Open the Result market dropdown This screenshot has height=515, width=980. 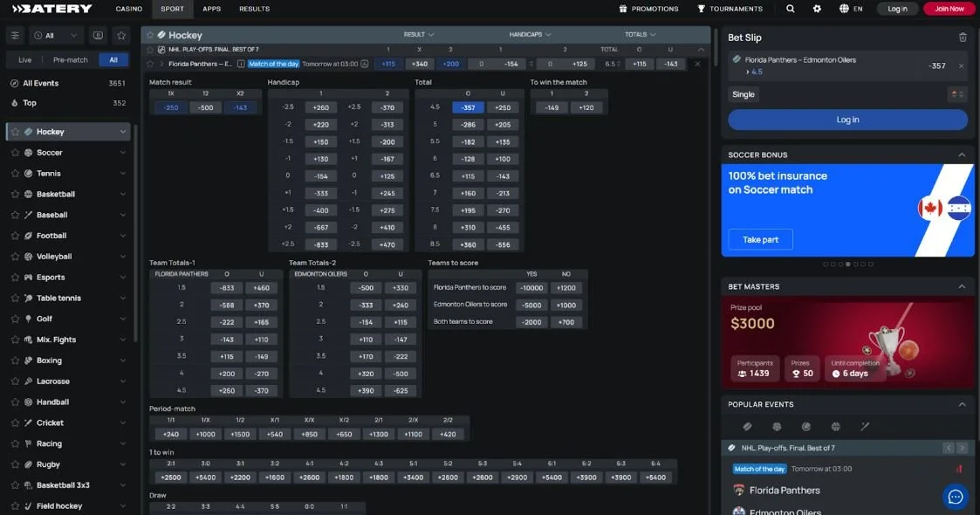point(418,34)
